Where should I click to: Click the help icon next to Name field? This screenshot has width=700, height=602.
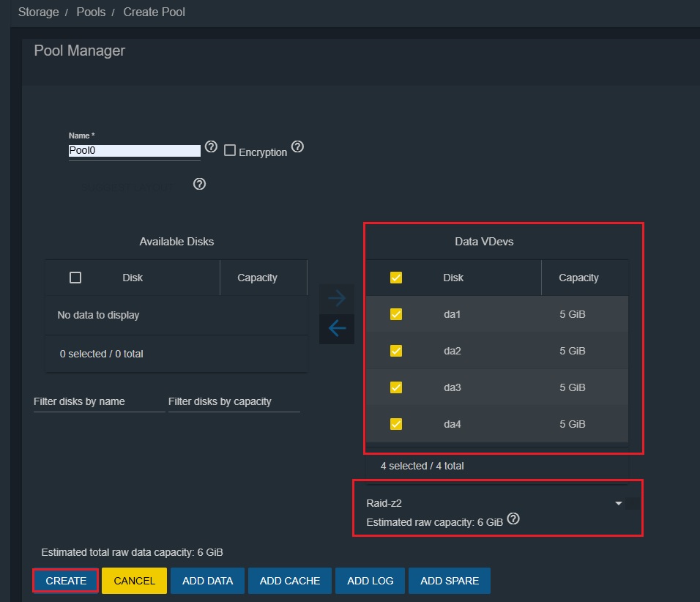pyautogui.click(x=211, y=146)
